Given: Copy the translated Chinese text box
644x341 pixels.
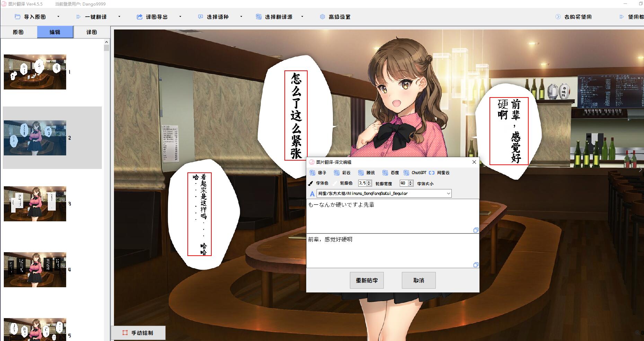Looking at the screenshot, I should 476,265.
